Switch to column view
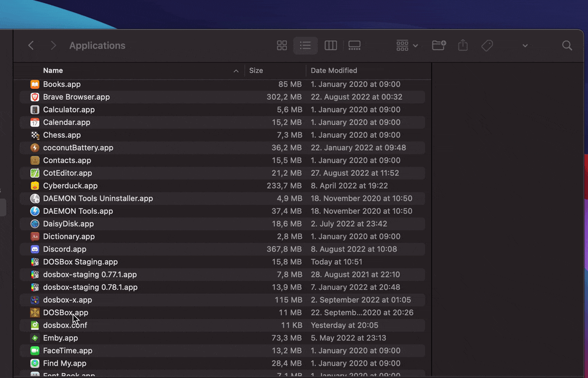This screenshot has width=588, height=378. pos(330,45)
